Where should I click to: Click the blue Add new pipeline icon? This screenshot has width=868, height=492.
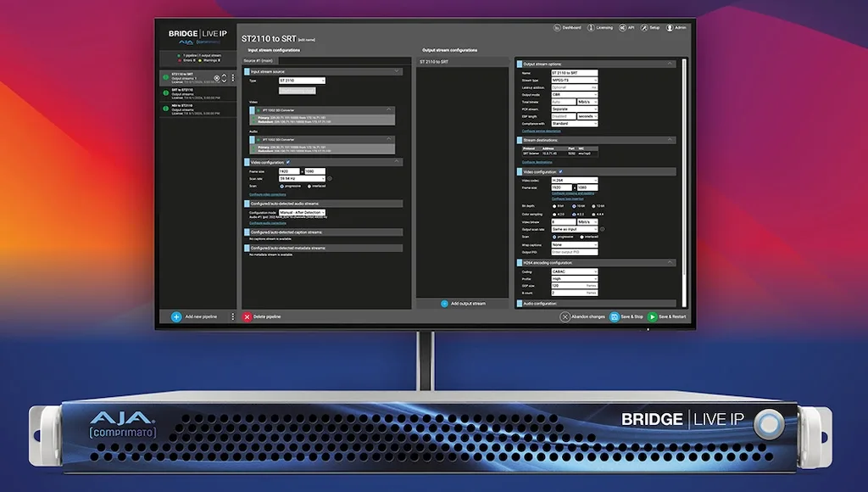(x=176, y=316)
